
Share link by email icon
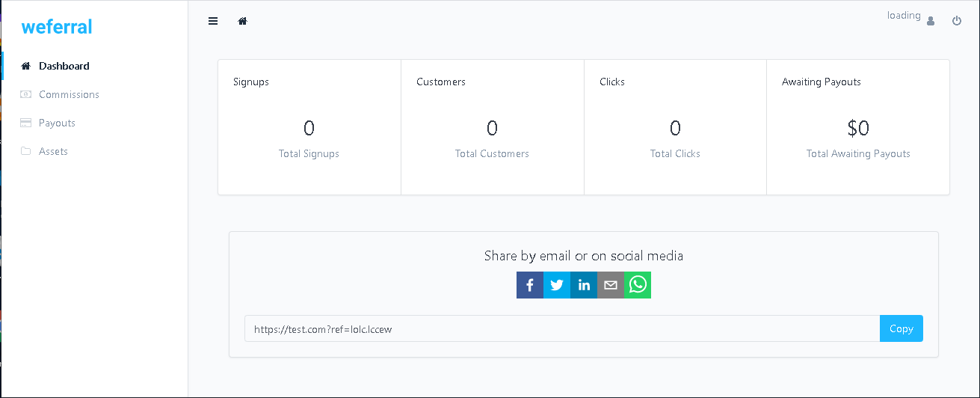click(x=611, y=285)
